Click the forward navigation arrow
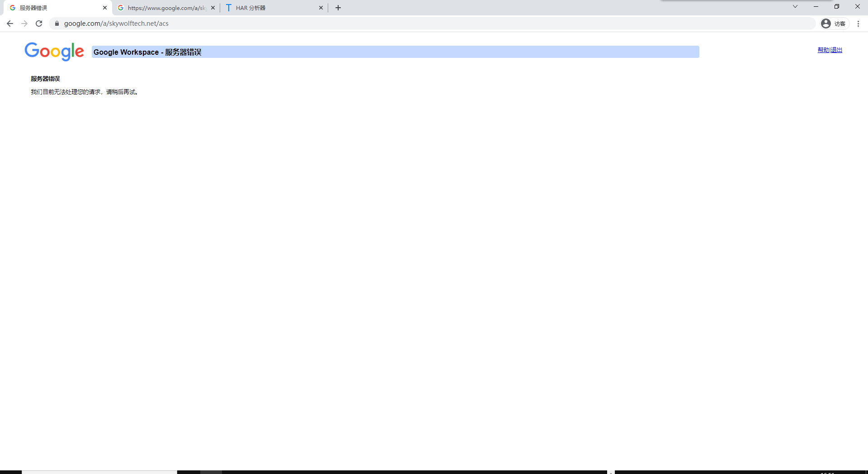 [24, 24]
